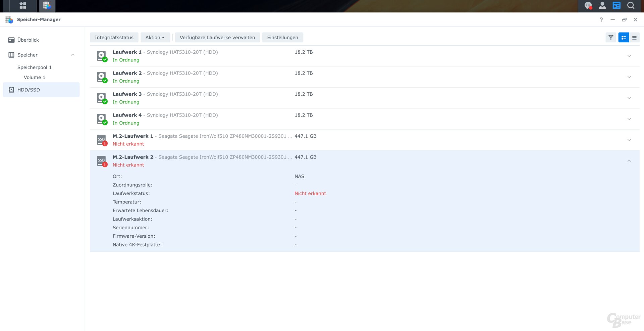The image size is (644, 331).
Task: Open the drive filter funnel icon
Action: (x=611, y=38)
